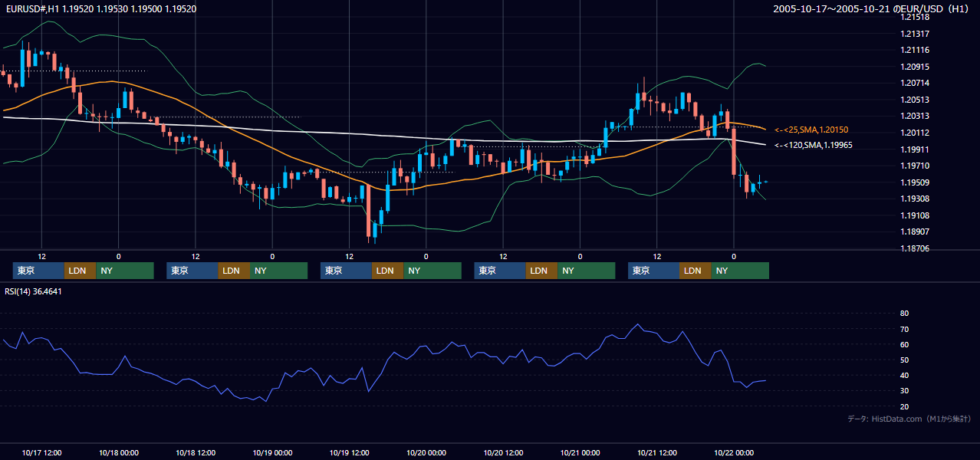The image size is (980, 460).
Task: Select the 10/21 12:00 date label
Action: coord(657,452)
